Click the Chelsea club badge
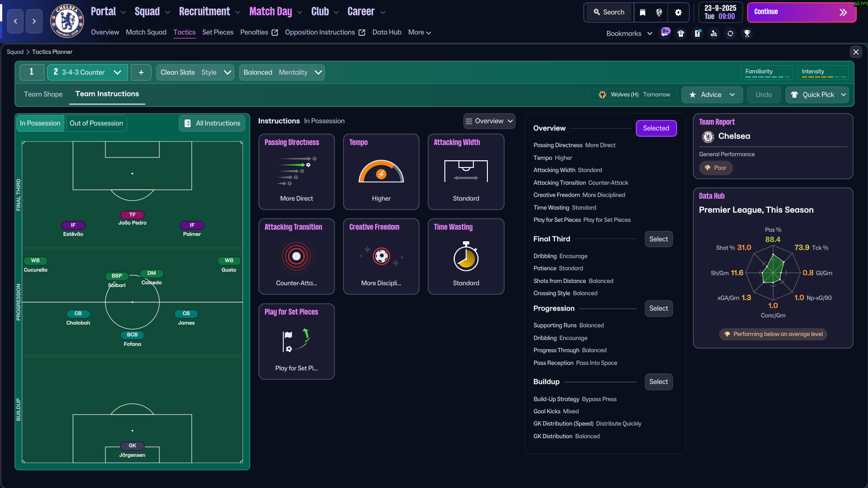 pos(67,20)
